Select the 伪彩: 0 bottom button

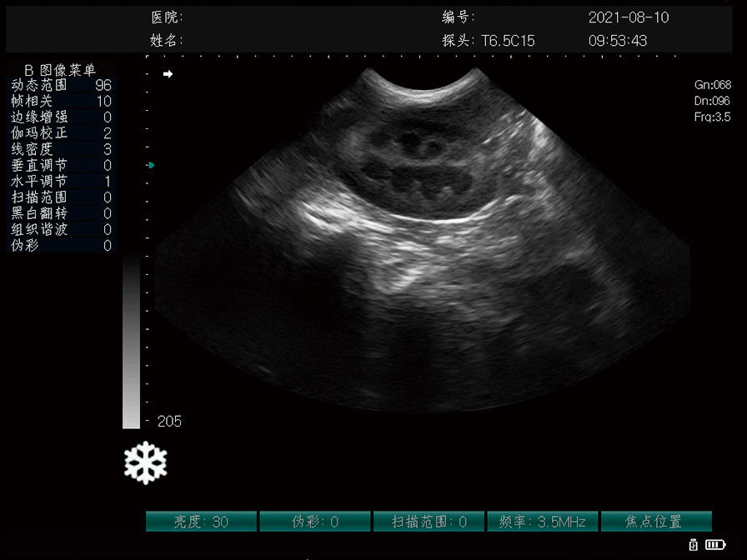click(315, 522)
